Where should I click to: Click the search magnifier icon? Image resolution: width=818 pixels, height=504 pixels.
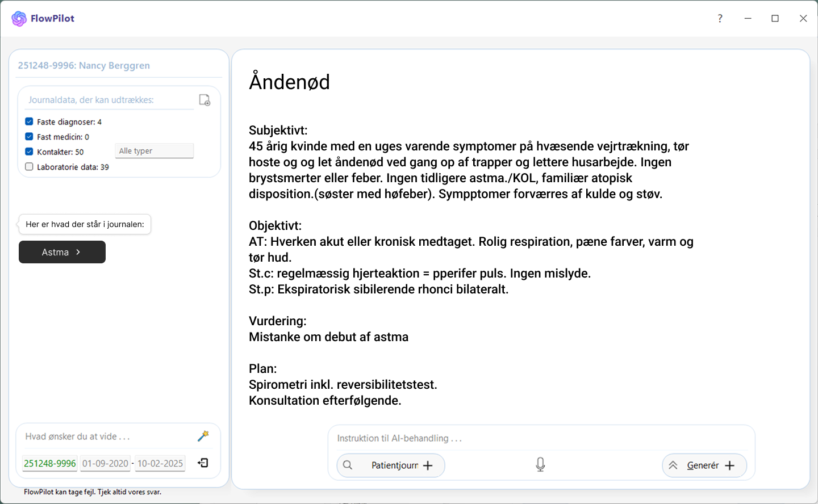[348, 465]
